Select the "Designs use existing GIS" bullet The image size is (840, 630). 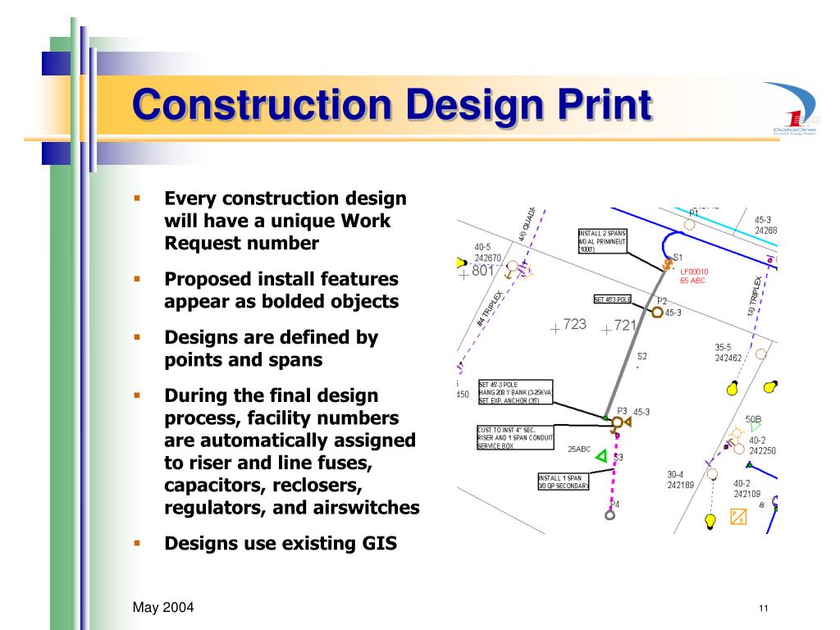point(281,543)
